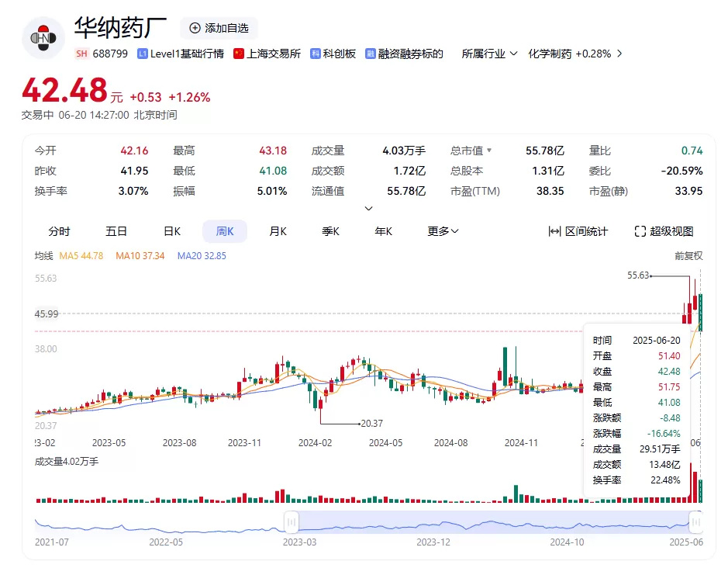728x568 pixels.
Task: Click the 前复权 adjustment option
Action: [x=688, y=255]
